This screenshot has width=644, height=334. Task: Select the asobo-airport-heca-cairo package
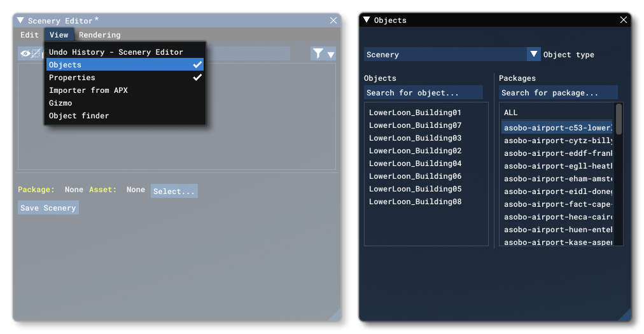point(557,216)
